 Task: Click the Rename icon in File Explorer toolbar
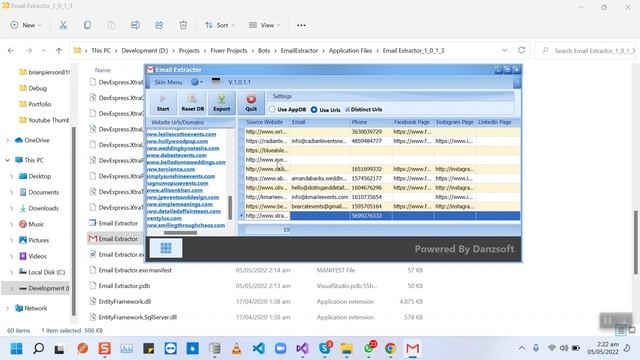tap(135, 25)
